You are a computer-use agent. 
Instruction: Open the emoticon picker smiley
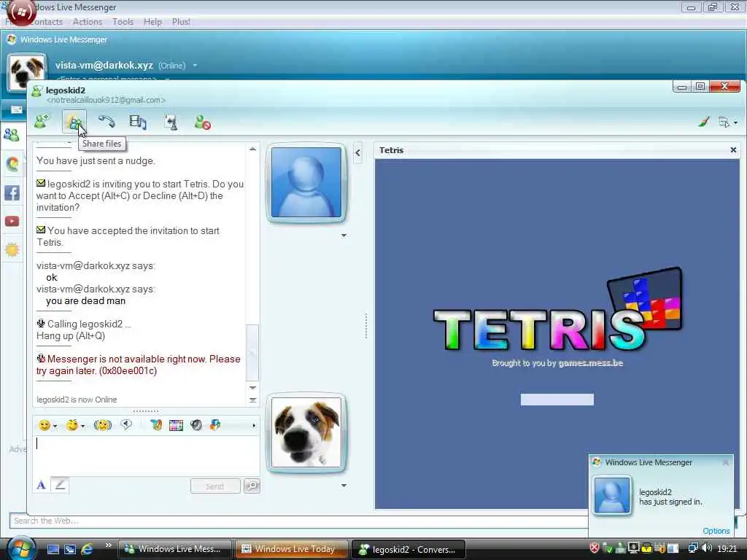tap(44, 425)
